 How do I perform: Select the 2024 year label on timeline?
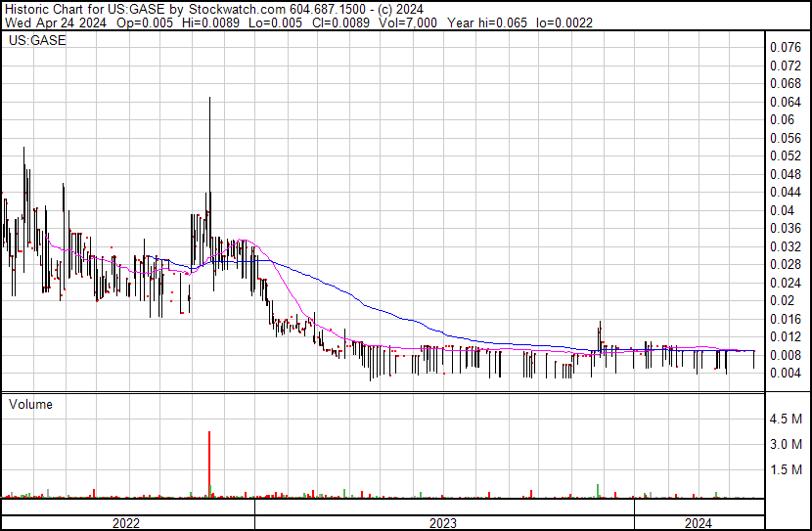[699, 523]
